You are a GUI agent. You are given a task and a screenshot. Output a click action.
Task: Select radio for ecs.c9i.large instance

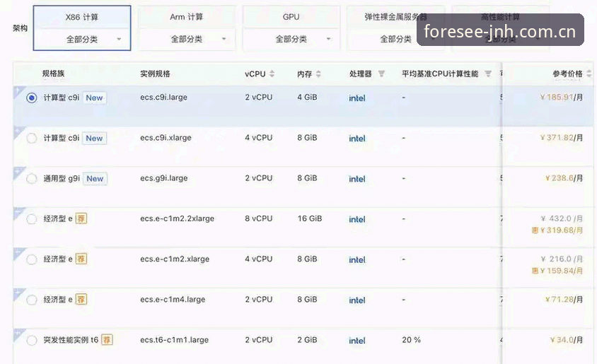[32, 98]
